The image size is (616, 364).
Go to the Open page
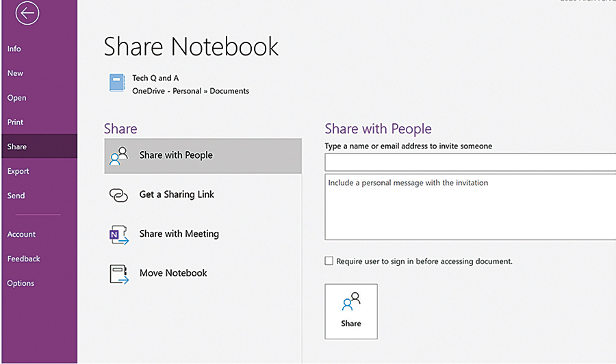point(17,98)
